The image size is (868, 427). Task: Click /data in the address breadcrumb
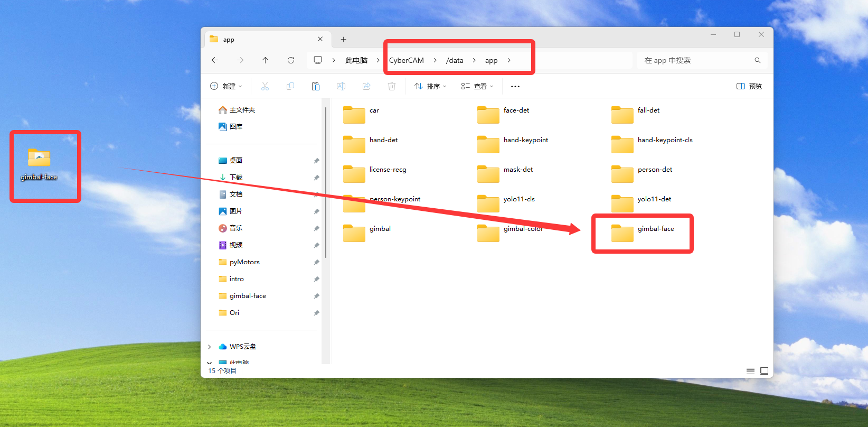455,60
